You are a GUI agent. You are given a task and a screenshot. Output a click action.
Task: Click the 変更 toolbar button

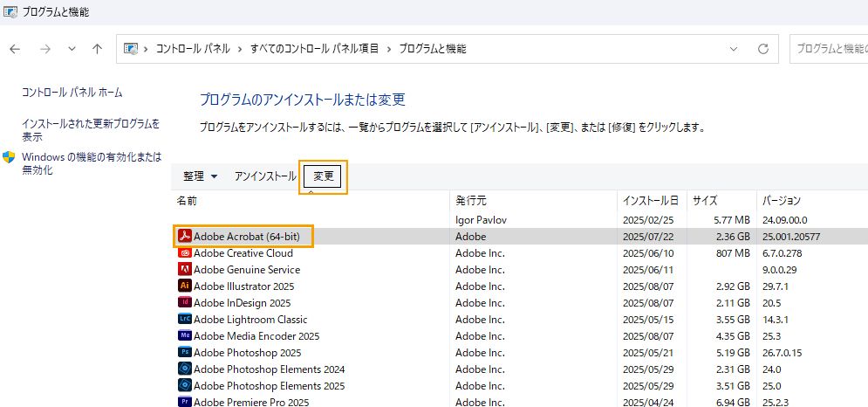[324, 176]
